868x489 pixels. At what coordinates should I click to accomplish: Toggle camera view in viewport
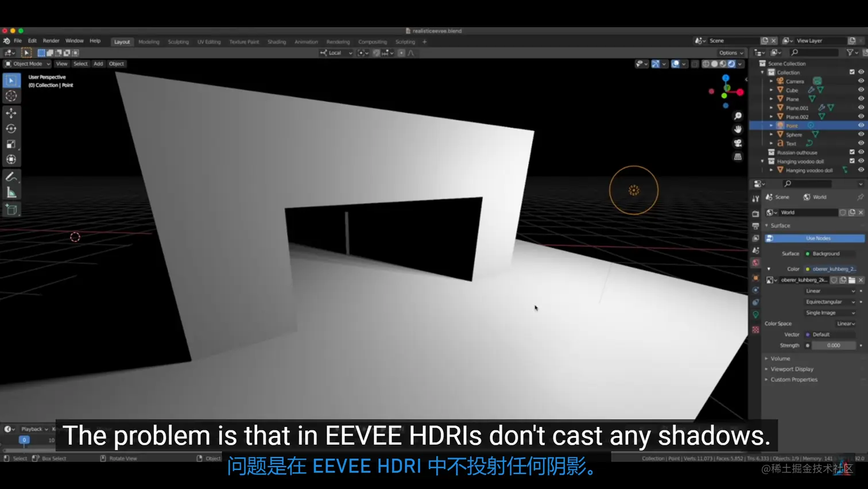coord(738,143)
